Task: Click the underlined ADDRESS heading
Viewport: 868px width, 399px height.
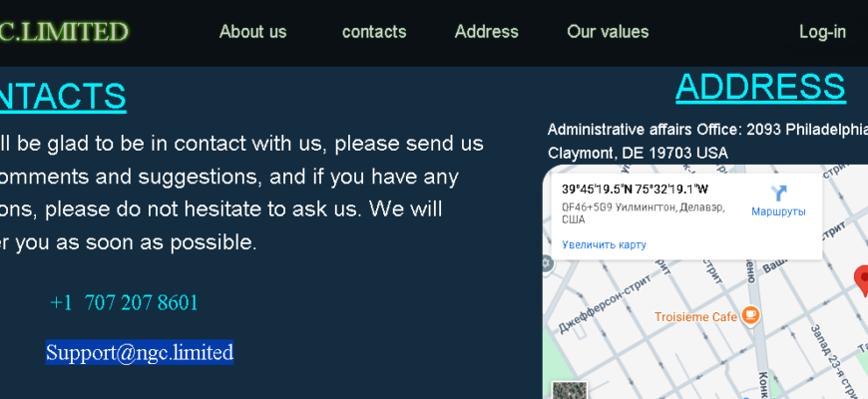Action: 760,87
